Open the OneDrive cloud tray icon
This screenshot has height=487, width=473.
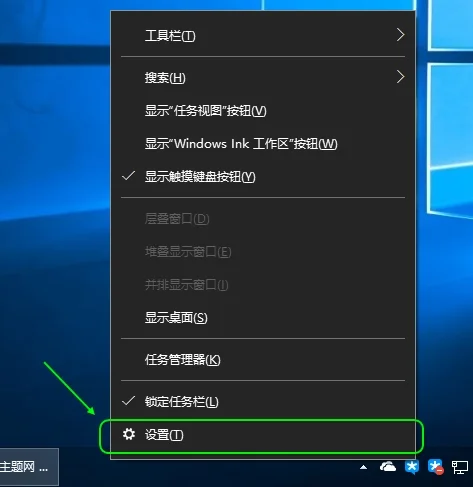click(388, 467)
